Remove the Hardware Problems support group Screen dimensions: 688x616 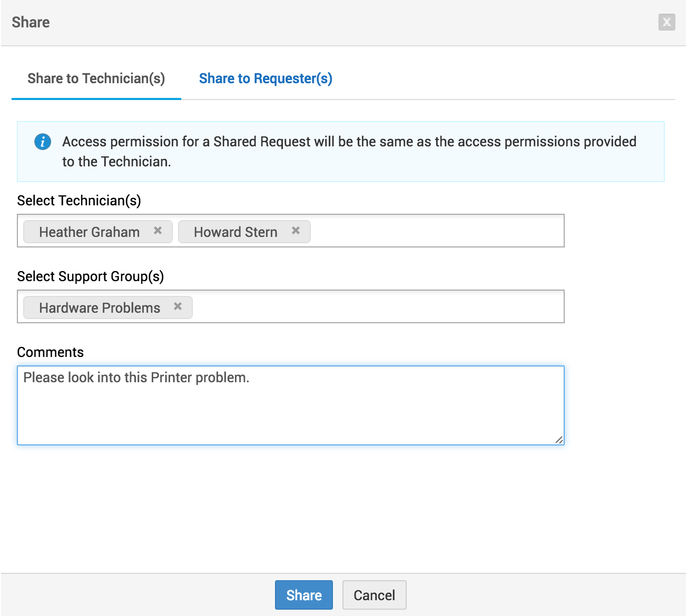[178, 306]
